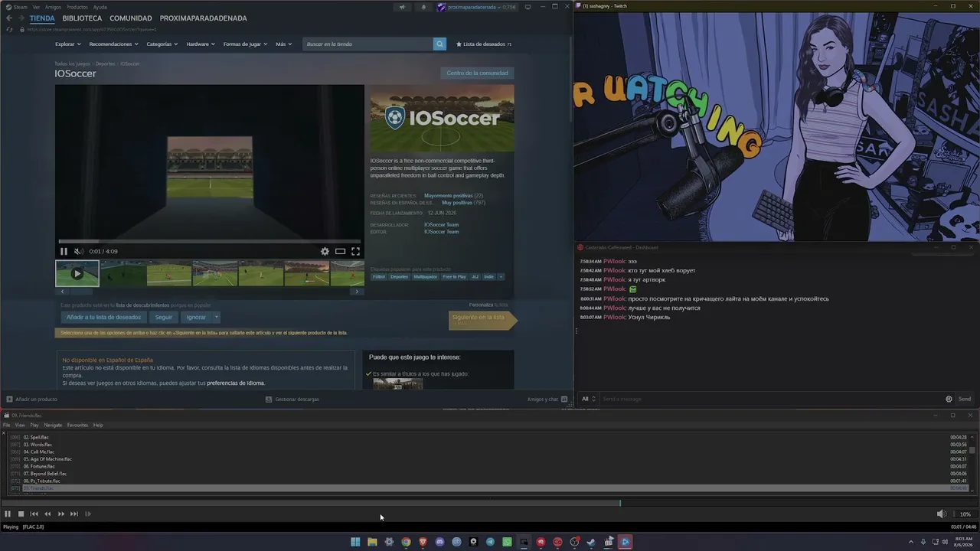980x551 pixels.
Task: Pause the IOSoccer trailer video
Action: pos(64,251)
